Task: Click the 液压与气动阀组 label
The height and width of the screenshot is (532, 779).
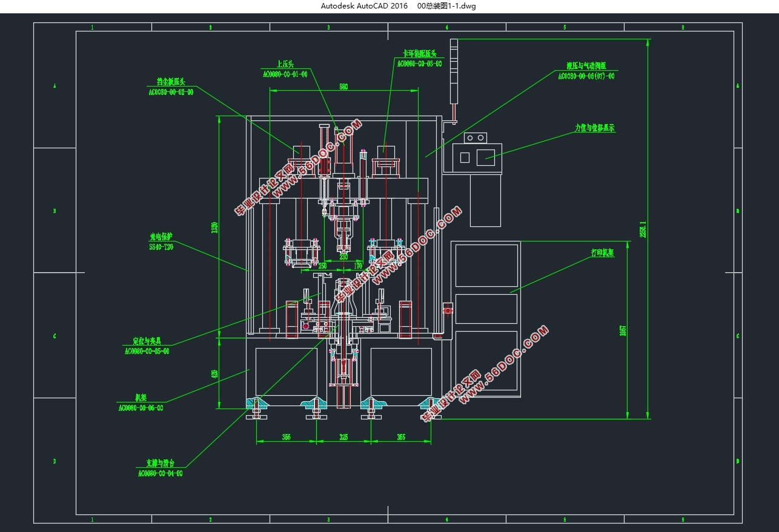Action: 587,65
